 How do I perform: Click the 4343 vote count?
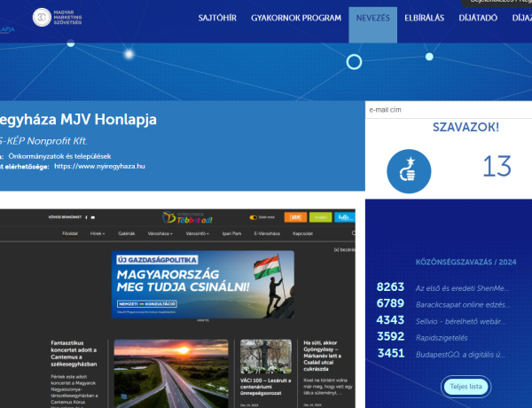pos(390,319)
